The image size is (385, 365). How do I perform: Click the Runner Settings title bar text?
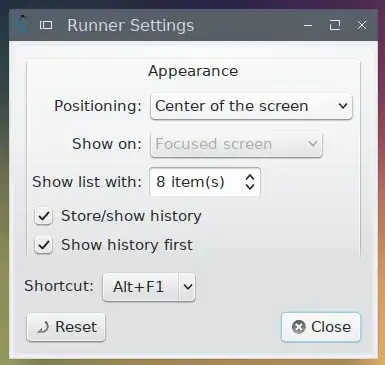pyautogui.click(x=131, y=25)
